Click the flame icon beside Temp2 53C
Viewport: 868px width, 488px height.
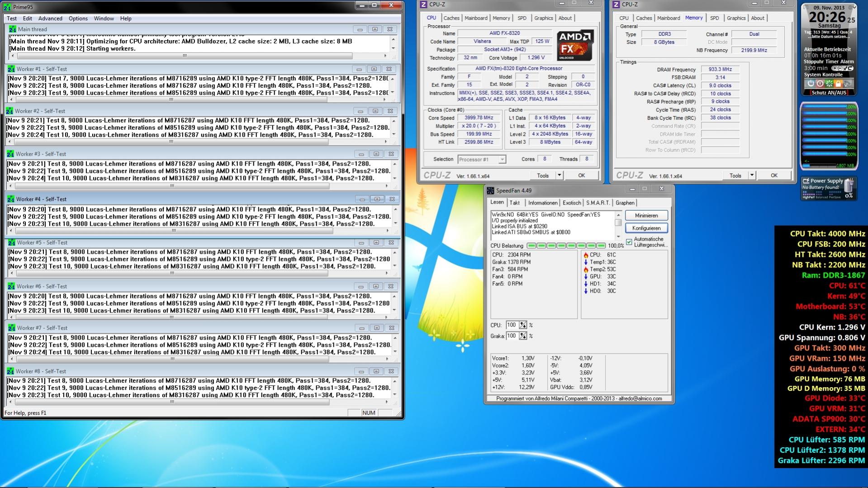point(586,270)
